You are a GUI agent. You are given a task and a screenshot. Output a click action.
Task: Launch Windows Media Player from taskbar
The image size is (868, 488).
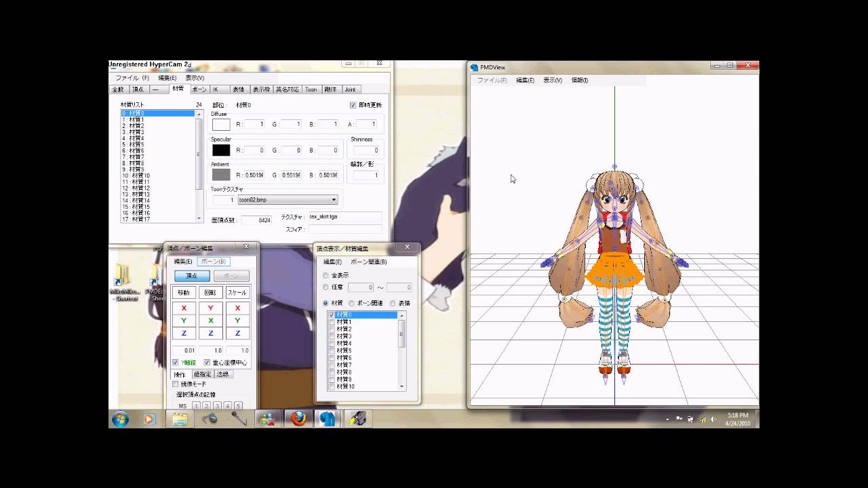point(149,419)
